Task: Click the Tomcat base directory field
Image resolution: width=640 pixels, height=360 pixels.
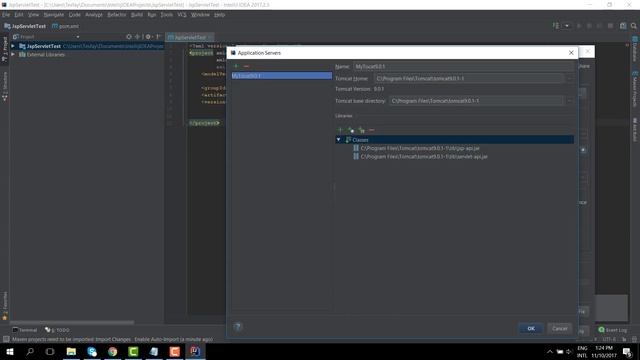Action: point(476,100)
